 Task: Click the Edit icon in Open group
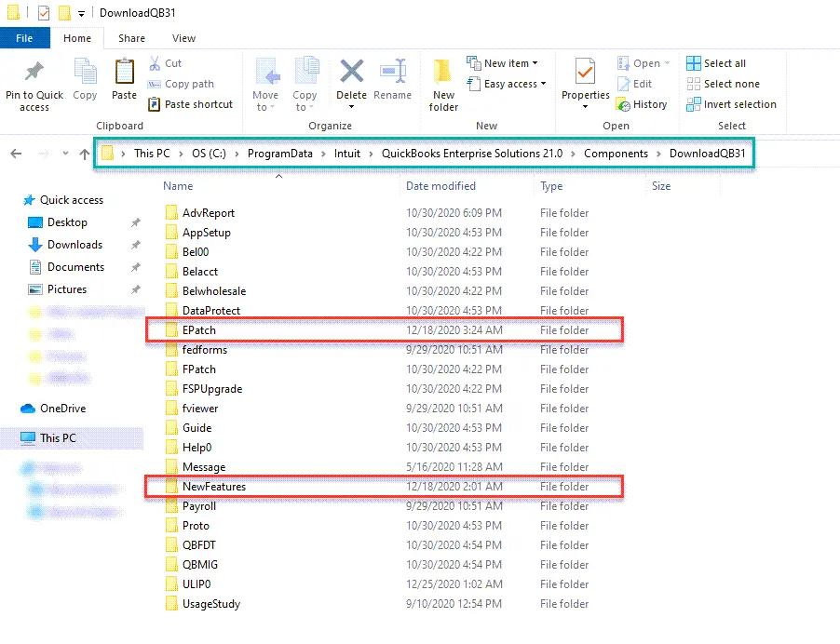coord(623,84)
